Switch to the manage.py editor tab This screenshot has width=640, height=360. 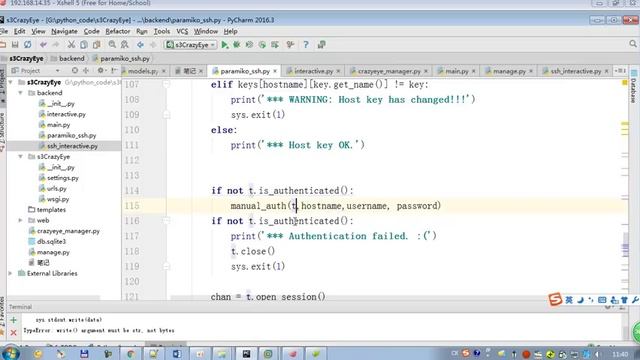pos(509,71)
